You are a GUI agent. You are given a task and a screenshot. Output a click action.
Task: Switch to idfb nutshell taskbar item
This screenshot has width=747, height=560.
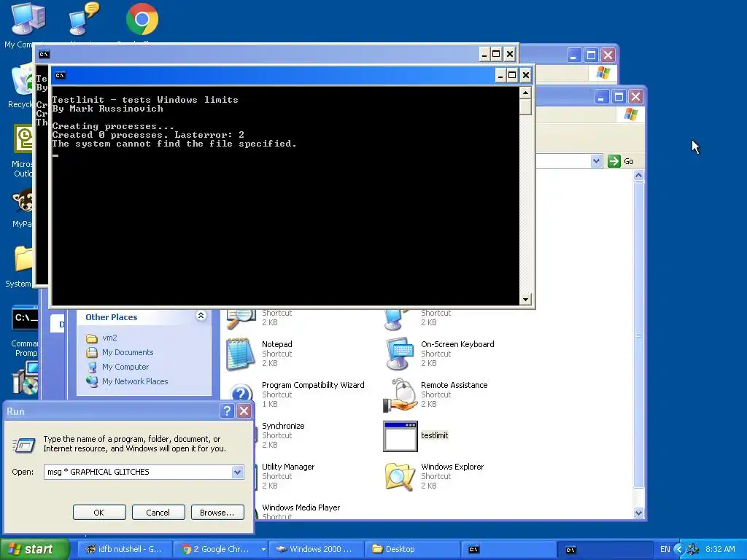pos(124,549)
